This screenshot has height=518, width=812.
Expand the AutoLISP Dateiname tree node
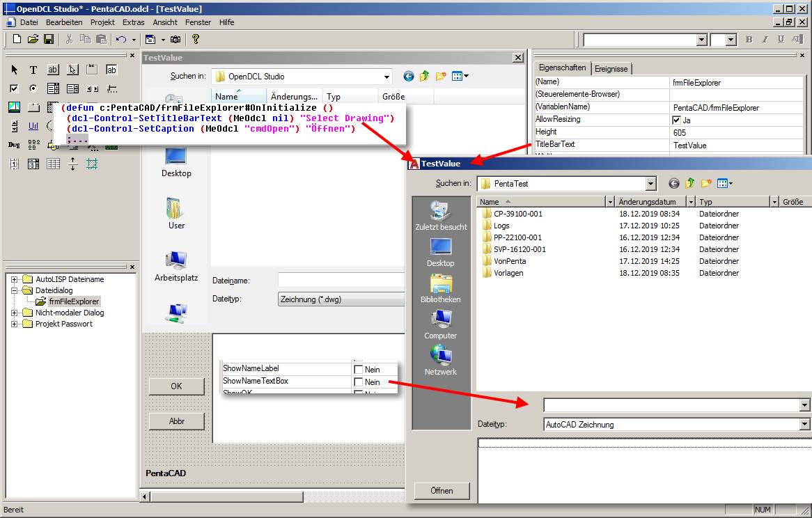click(x=15, y=279)
